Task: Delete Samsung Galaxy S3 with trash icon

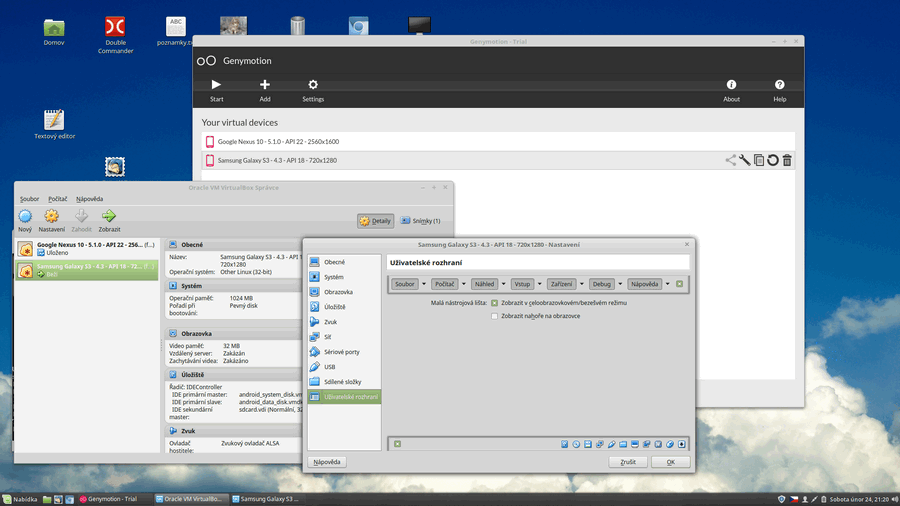Action: pyautogui.click(x=787, y=160)
